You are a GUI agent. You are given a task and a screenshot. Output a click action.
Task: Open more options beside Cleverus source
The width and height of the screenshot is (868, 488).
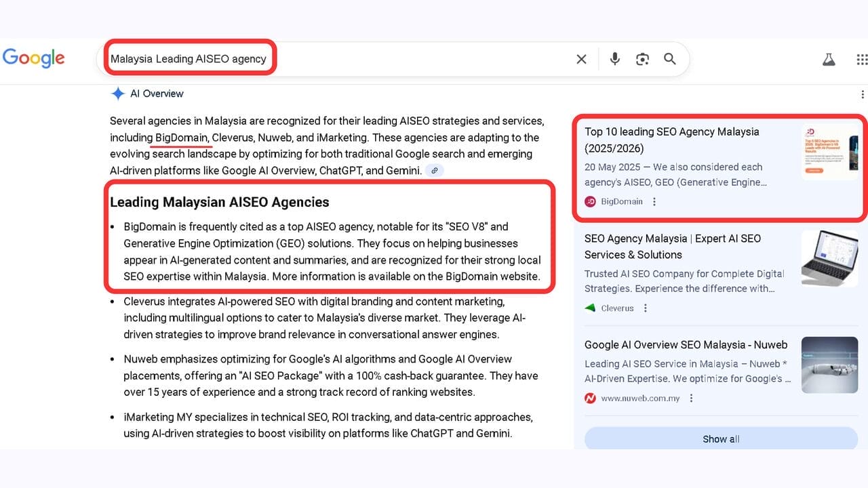coord(646,308)
